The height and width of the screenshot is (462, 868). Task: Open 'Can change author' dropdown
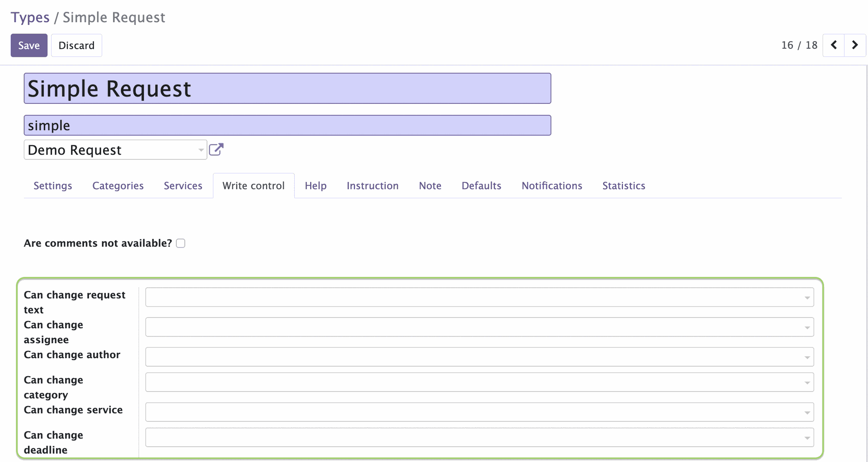tap(479, 357)
